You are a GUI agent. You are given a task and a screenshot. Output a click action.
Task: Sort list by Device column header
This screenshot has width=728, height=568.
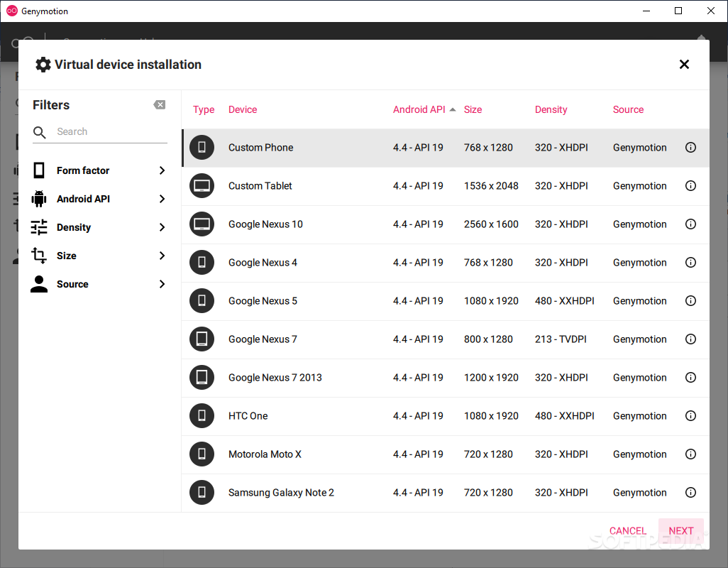click(243, 109)
